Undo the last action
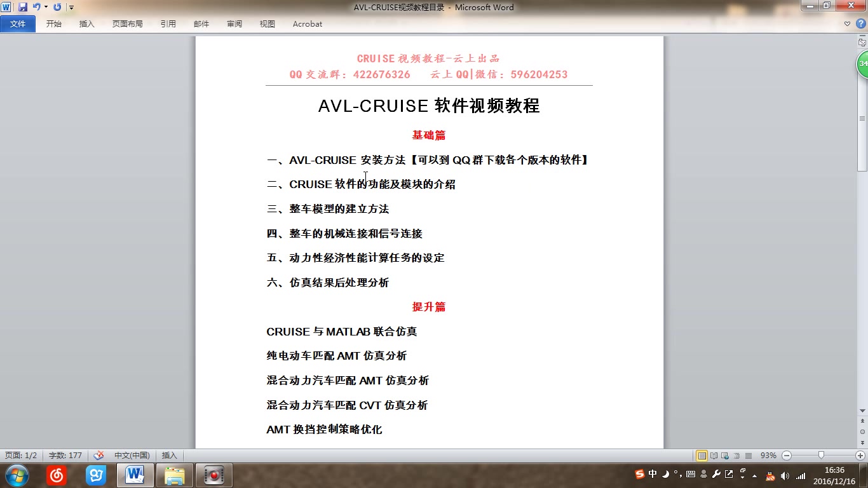 click(36, 7)
